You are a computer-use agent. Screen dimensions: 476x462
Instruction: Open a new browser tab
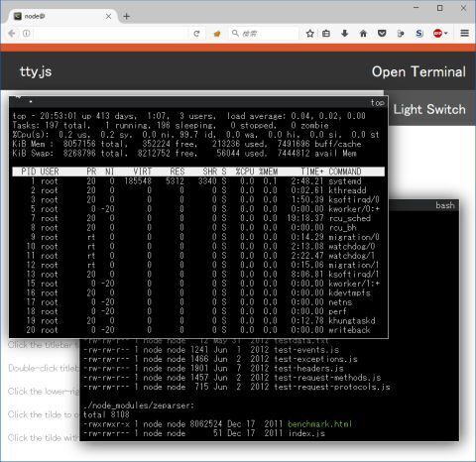pos(126,16)
